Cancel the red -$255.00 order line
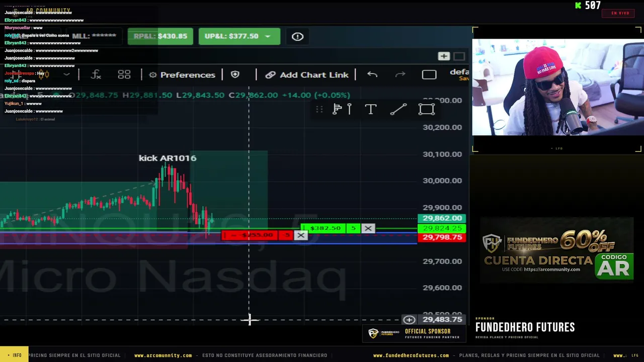The width and height of the screenshot is (644, 362). click(301, 235)
